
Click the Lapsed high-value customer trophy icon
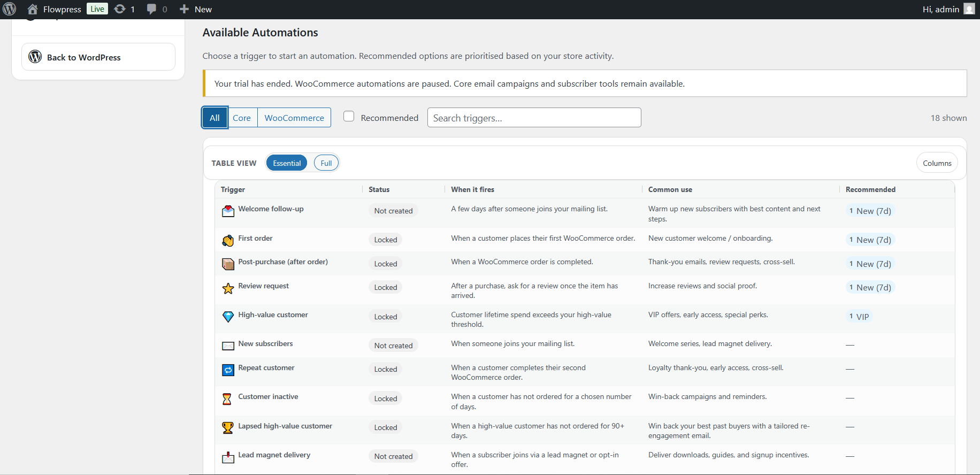(x=228, y=428)
